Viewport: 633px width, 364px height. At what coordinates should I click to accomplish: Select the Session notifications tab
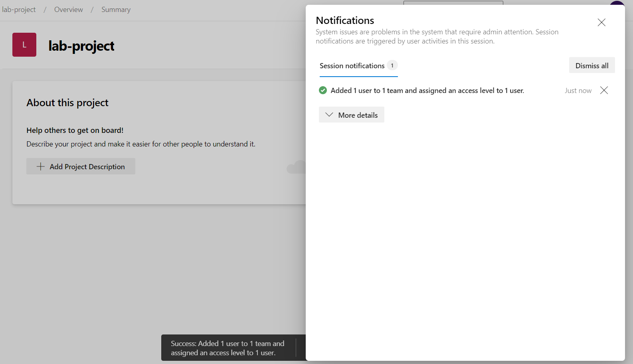point(358,66)
